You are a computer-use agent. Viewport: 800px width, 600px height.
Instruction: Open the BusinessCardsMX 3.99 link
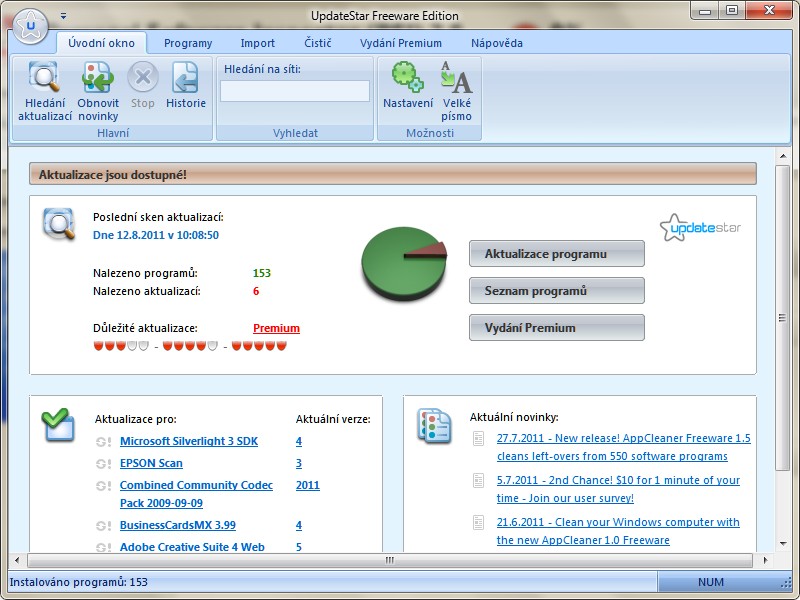point(178,525)
